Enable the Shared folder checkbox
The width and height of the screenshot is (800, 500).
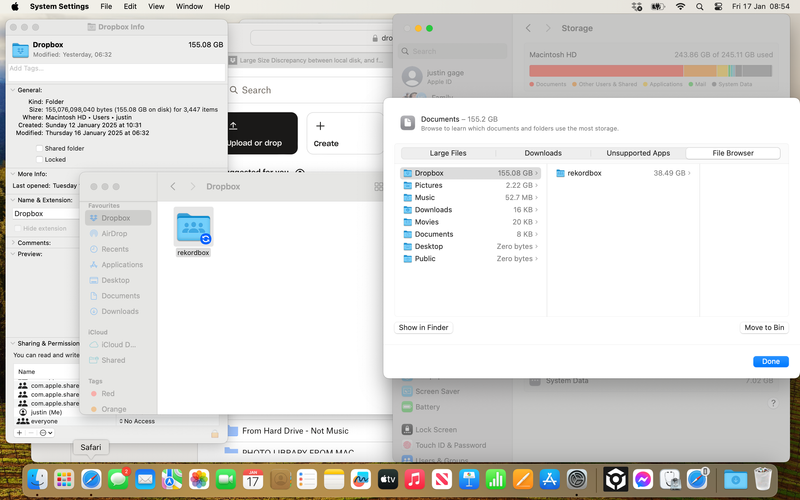(x=39, y=148)
